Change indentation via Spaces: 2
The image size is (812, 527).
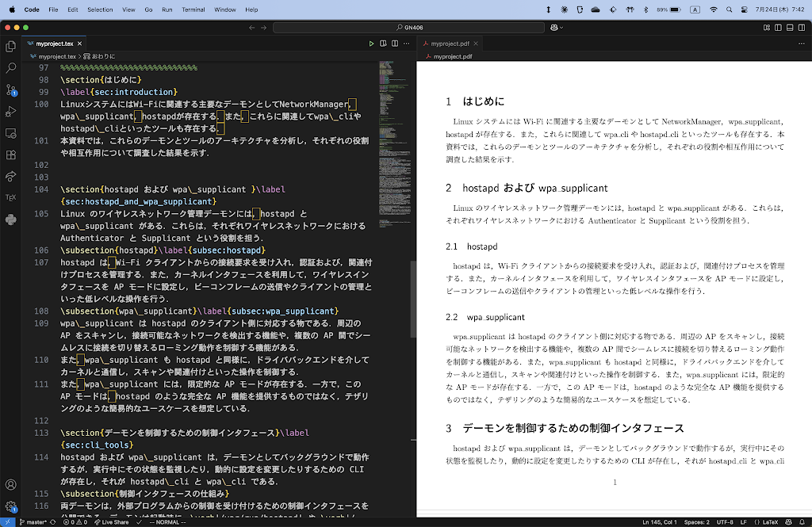696,521
